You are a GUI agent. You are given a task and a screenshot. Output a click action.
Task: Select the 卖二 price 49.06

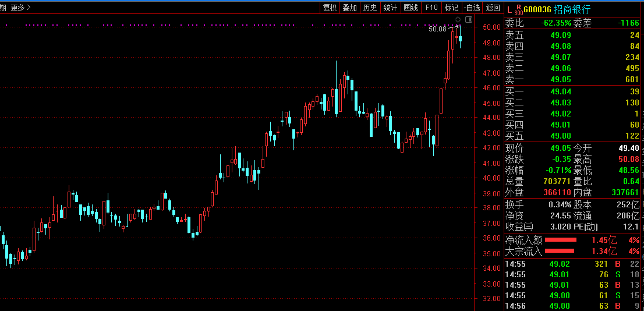tap(561, 68)
